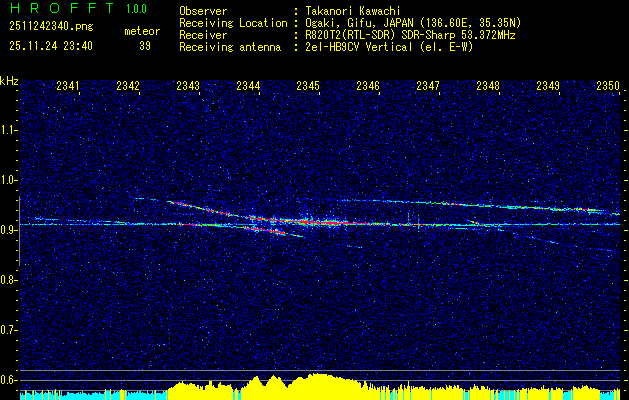The height and width of the screenshot is (400, 629).
Task: Click the upper long echo trace near 2349
Action: click(x=562, y=209)
